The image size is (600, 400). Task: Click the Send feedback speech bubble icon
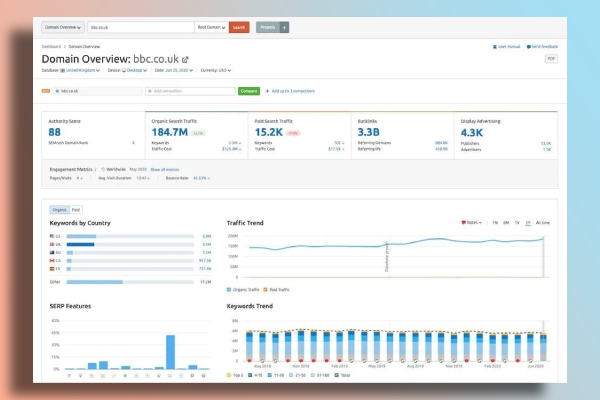click(x=528, y=47)
